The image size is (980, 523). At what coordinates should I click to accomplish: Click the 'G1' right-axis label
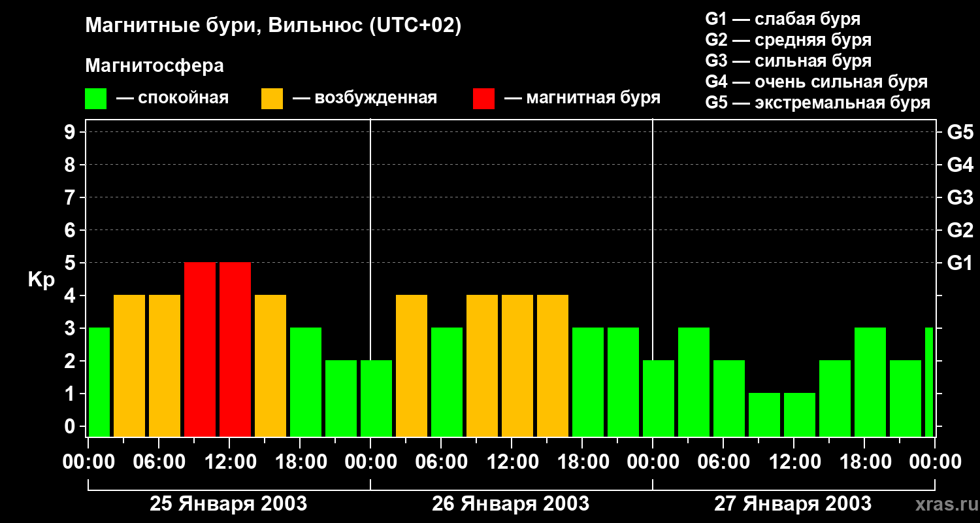960,263
